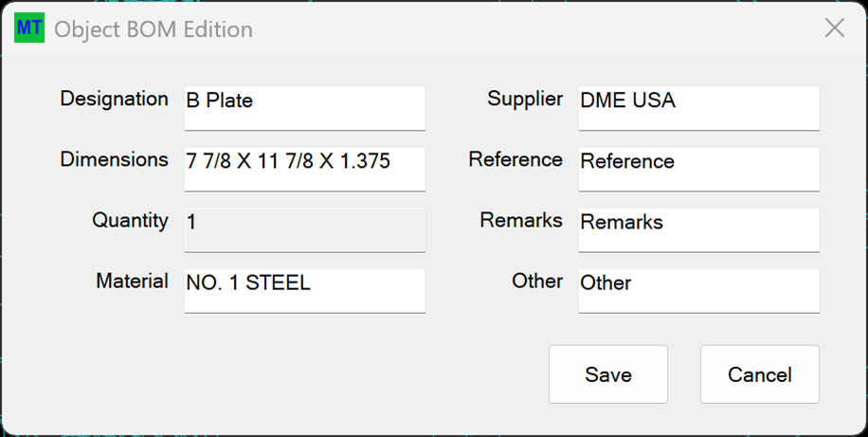868x437 pixels.
Task: Click into the Remarks text field
Action: pyautogui.click(x=699, y=229)
